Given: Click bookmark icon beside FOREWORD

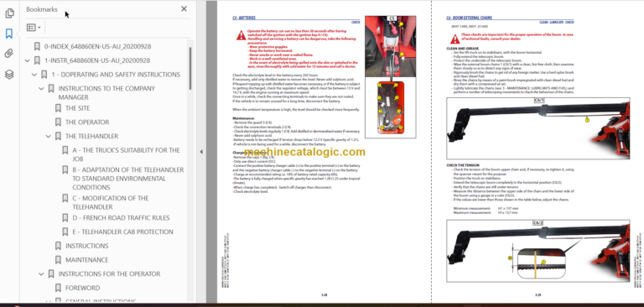Looking at the screenshot, I should 59,288.
